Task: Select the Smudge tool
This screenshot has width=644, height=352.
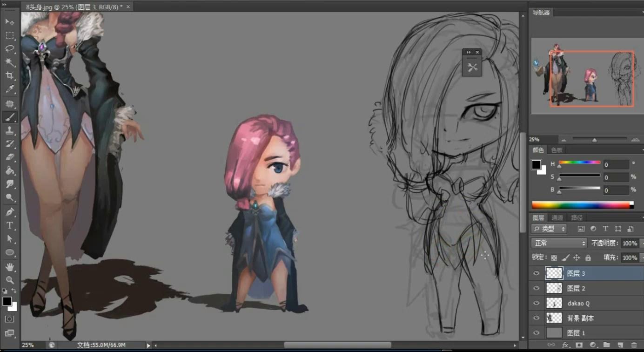Action: pyautogui.click(x=9, y=185)
